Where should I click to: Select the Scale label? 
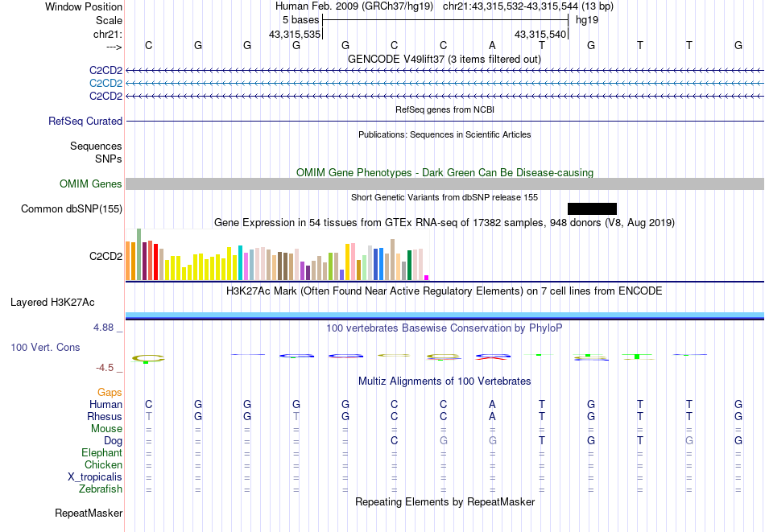coord(109,20)
